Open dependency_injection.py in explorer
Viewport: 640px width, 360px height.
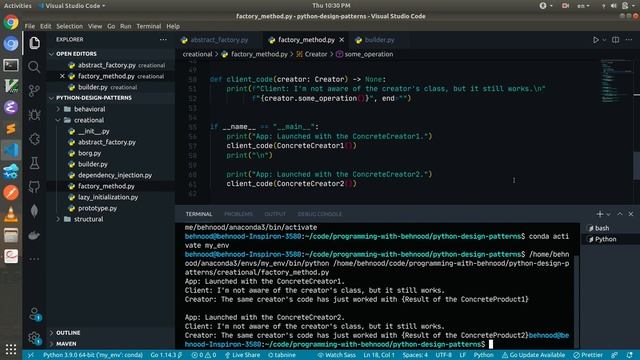115,175
